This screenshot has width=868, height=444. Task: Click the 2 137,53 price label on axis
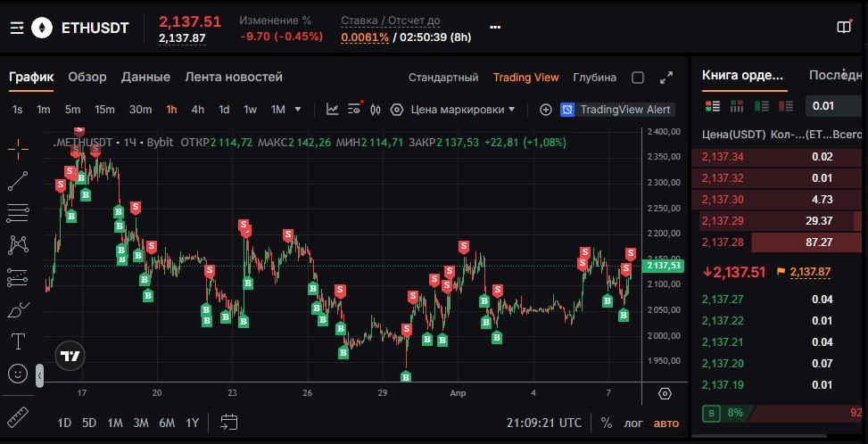663,266
